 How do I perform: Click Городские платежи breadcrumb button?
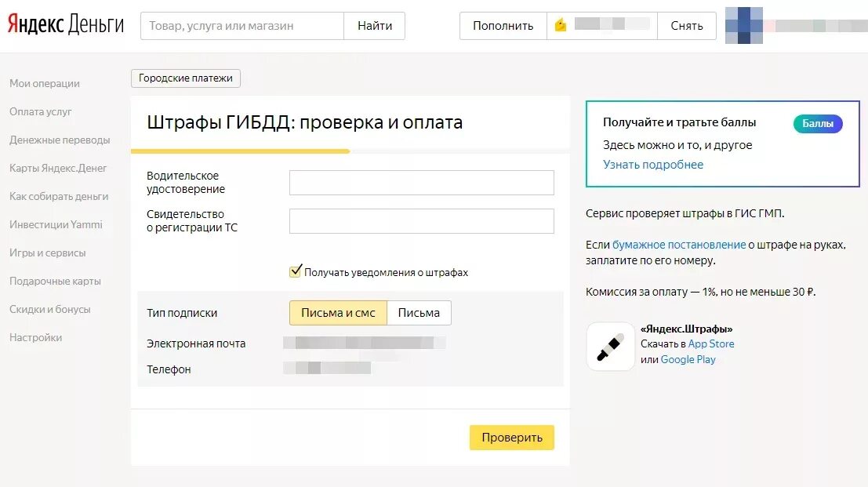click(186, 78)
